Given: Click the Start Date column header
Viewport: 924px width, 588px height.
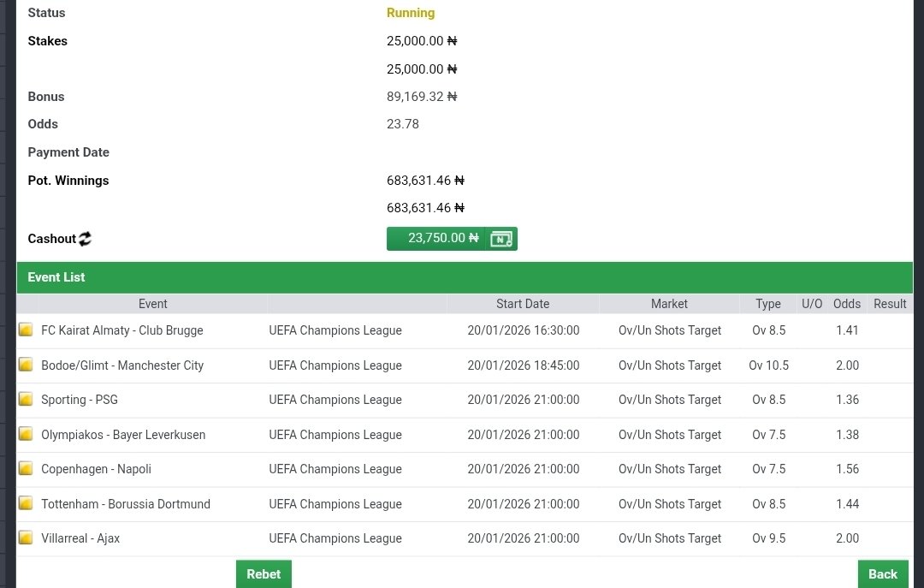Looking at the screenshot, I should pyautogui.click(x=523, y=304).
